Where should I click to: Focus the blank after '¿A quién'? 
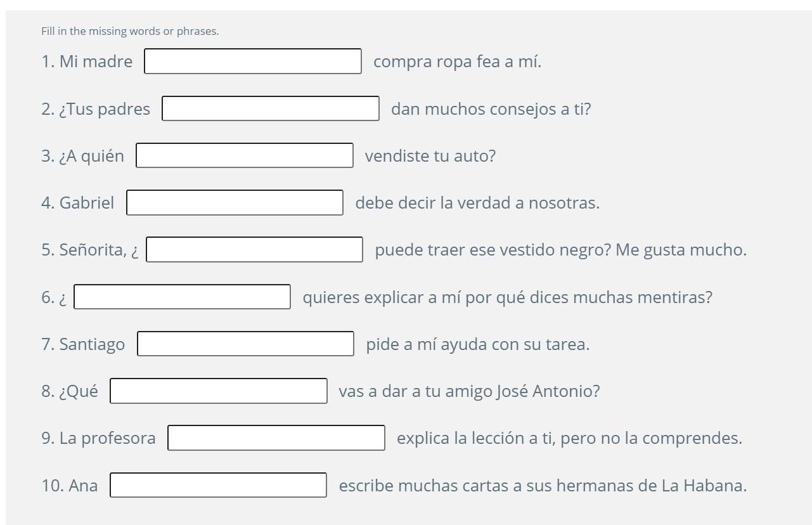(245, 155)
